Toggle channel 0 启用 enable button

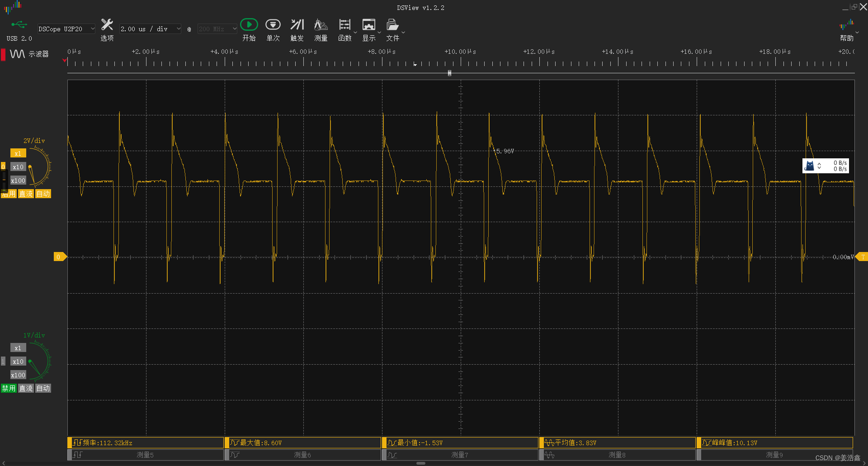(9, 194)
